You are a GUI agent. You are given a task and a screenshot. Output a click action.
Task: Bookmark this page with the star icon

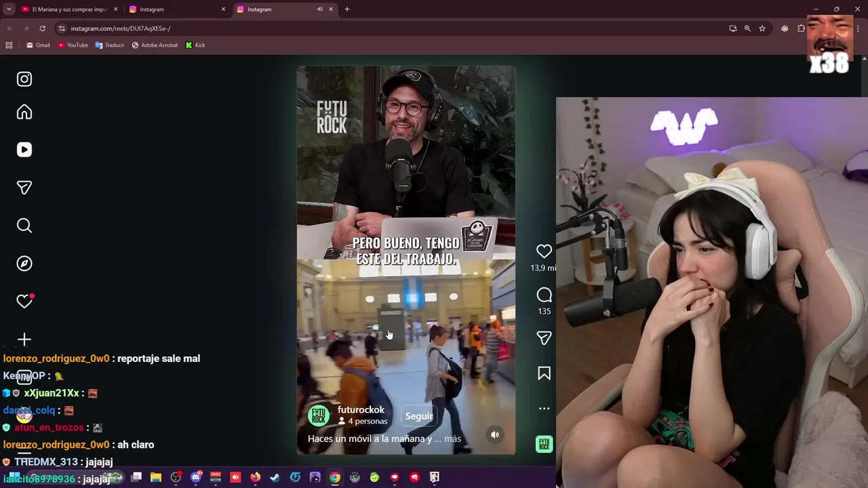[x=762, y=28]
